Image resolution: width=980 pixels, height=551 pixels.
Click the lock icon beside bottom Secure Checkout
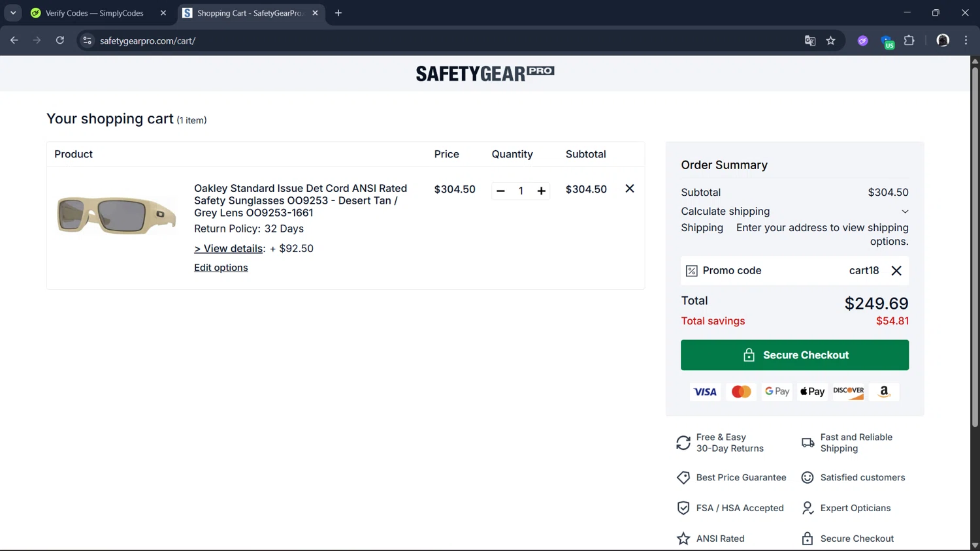pyautogui.click(x=808, y=539)
